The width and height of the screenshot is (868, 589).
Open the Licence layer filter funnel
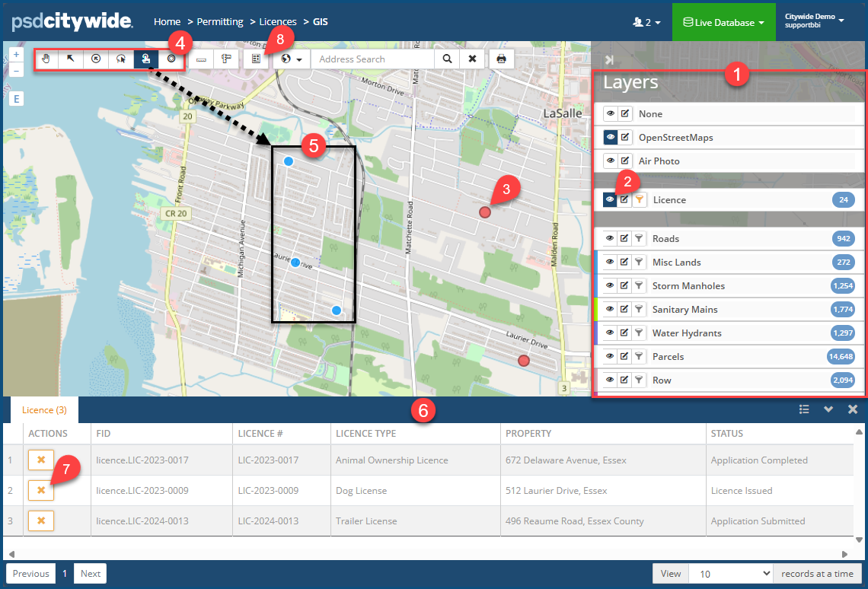[640, 200]
